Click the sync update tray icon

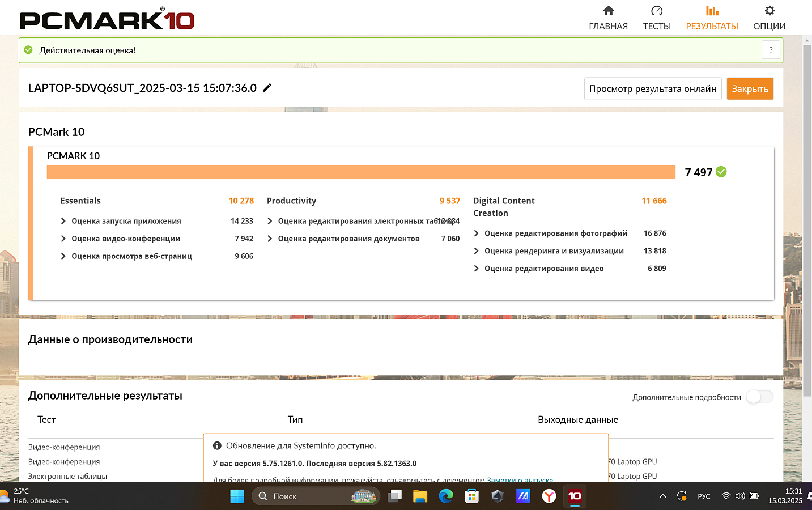click(682, 496)
